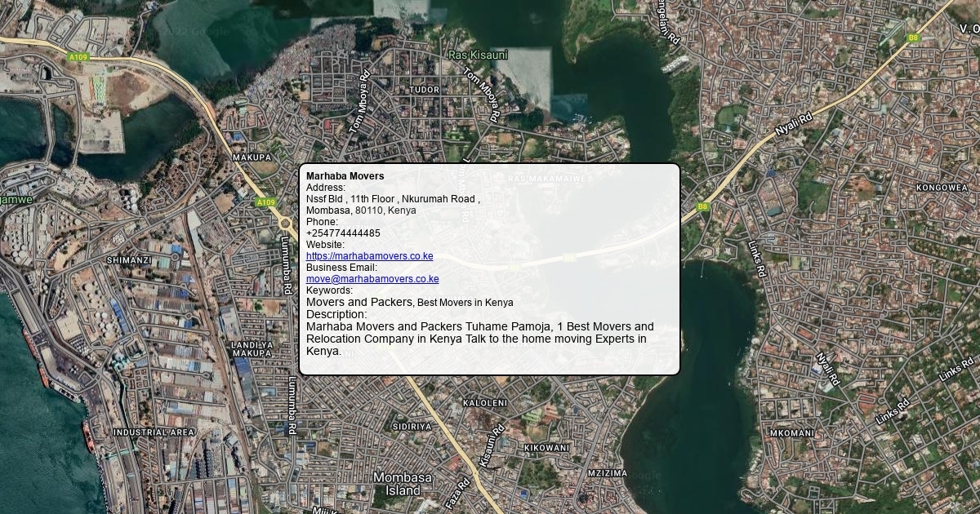980x514 pixels.
Task: Click the MKOMANI neighborhood label
Action: [791, 433]
